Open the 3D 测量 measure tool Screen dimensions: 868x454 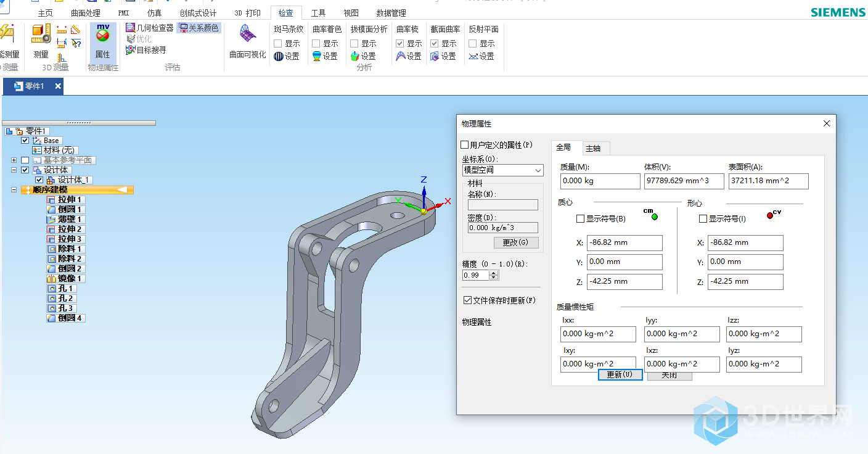(41, 41)
